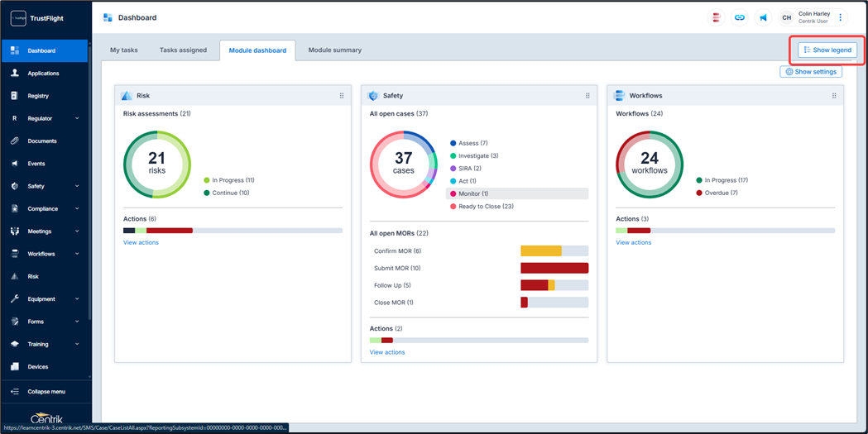Click the red stacked database icon in header

(717, 17)
